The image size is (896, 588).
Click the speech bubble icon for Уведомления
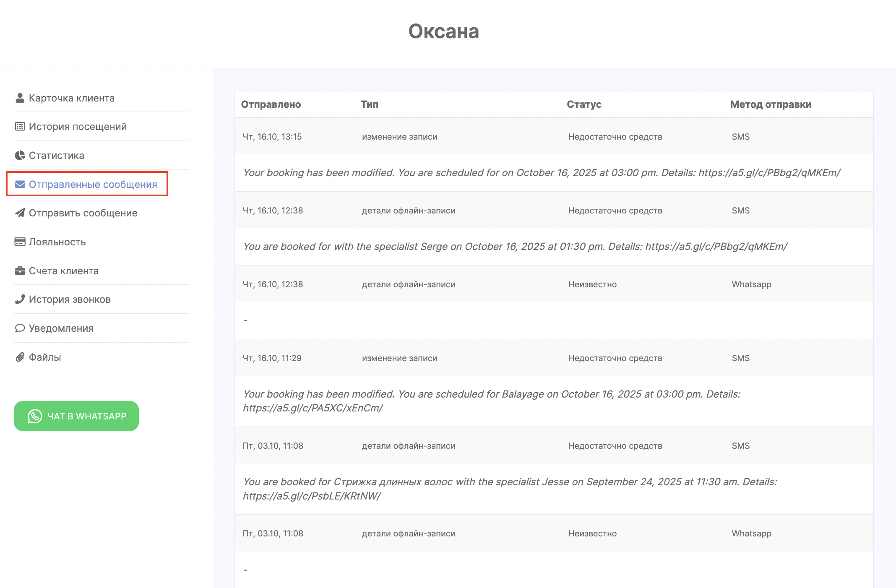20,328
